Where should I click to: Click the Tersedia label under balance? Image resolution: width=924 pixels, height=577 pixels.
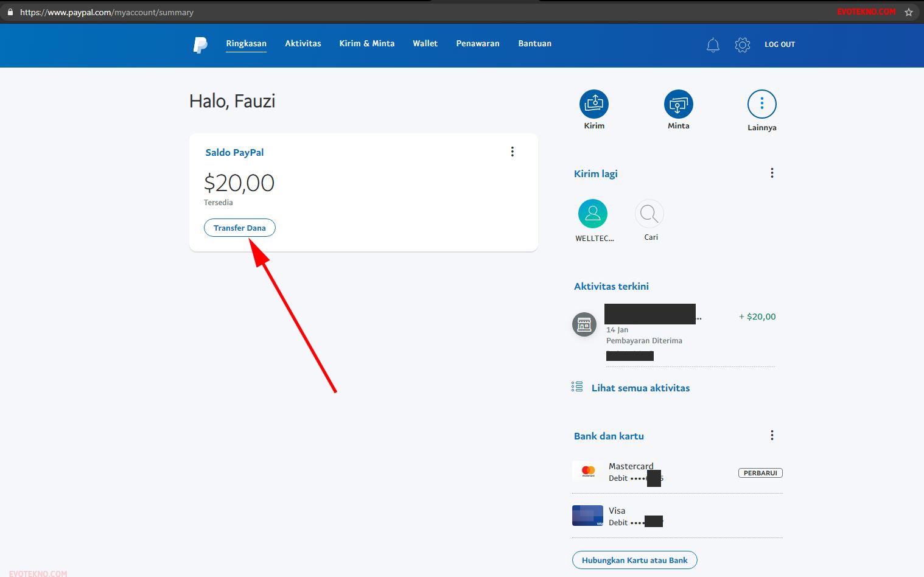click(219, 203)
